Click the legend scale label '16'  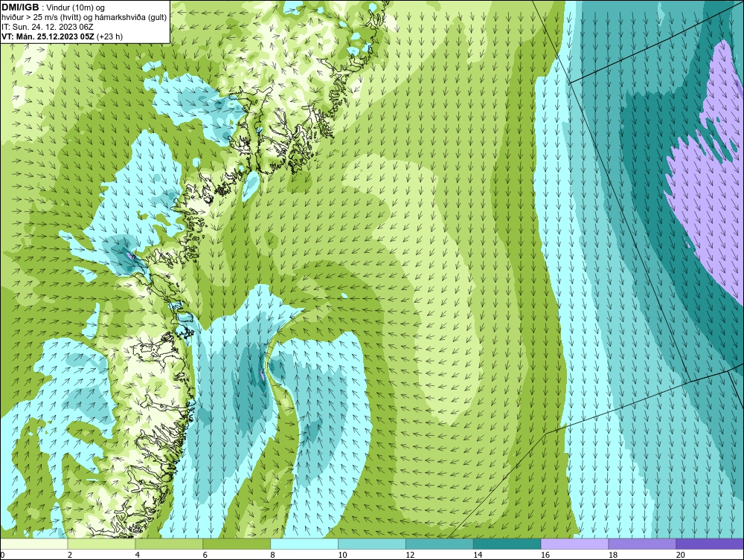coord(545,555)
